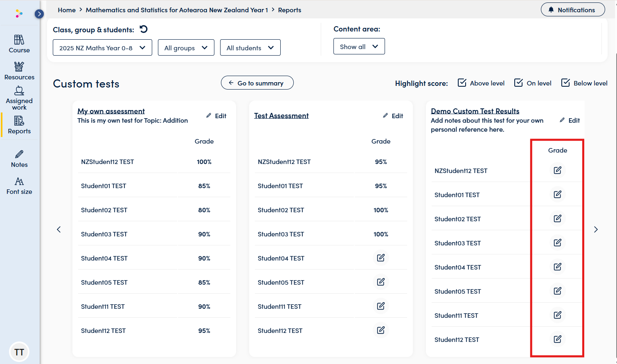Add grade for Student03 TEST in Demo Custom Test
This screenshot has height=364, width=617.
558,243
